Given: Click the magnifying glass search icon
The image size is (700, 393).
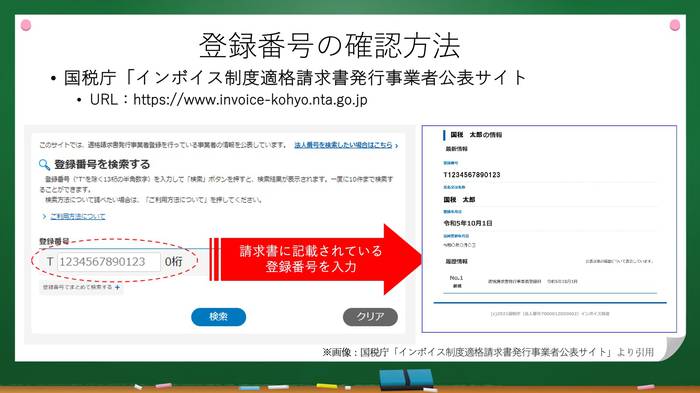Looking at the screenshot, I should click(44, 165).
